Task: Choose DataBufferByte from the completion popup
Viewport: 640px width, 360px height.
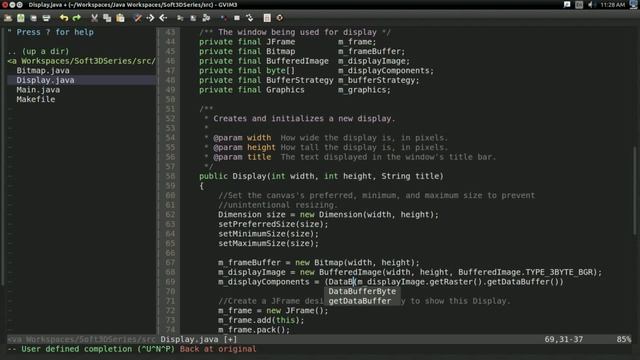Action: pyautogui.click(x=362, y=291)
